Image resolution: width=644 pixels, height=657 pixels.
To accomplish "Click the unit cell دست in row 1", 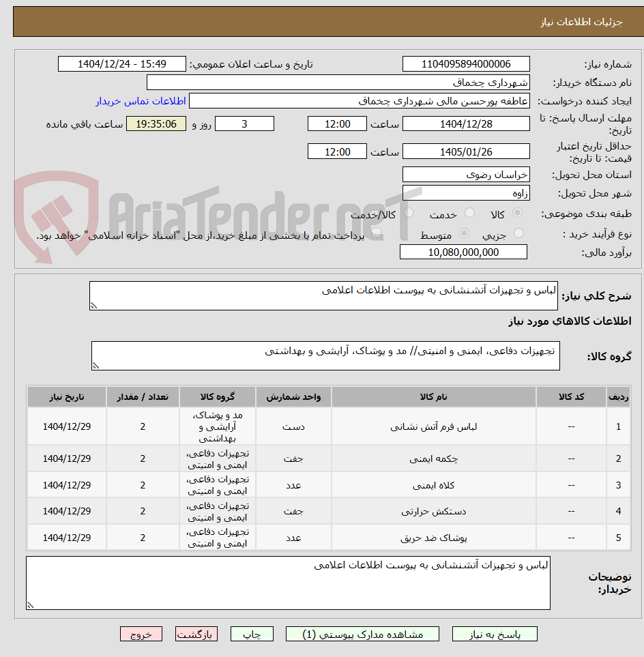I will pos(293,427).
